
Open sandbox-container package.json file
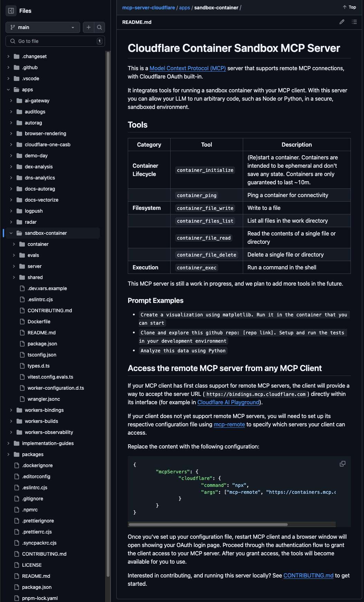tap(42, 344)
